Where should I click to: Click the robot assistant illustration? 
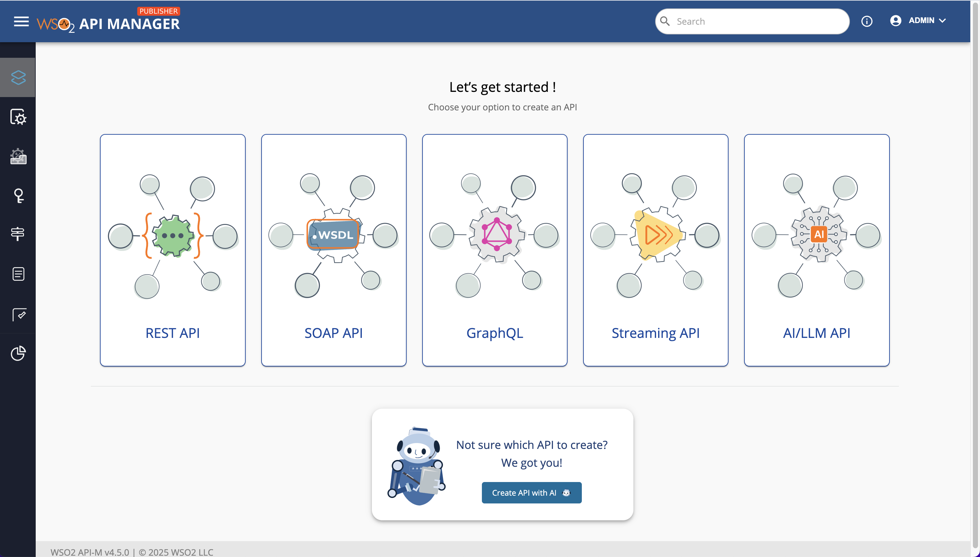pyautogui.click(x=417, y=466)
